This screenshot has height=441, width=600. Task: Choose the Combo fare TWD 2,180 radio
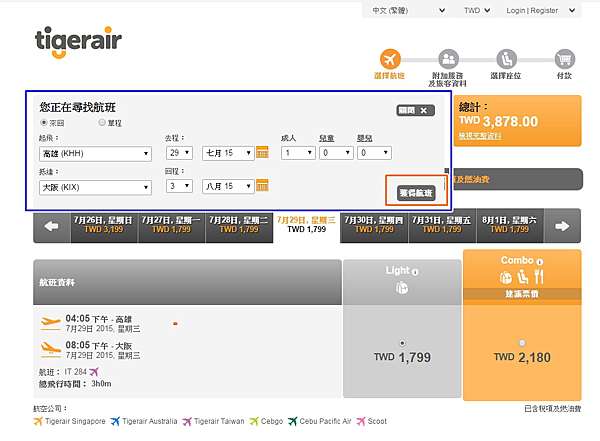tap(522, 343)
